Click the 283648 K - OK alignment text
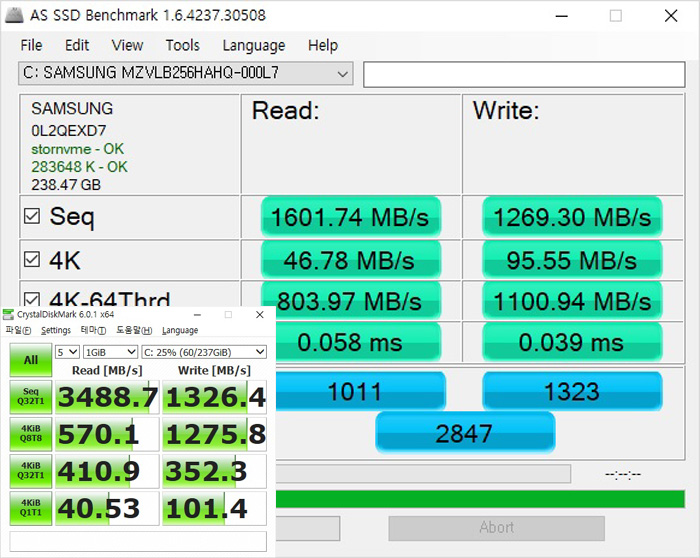Screen dimensions: 700x558 [x=79, y=167]
